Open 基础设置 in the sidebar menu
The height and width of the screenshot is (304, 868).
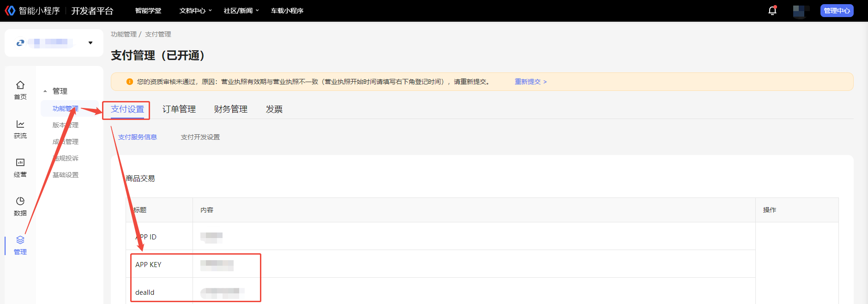tap(66, 175)
